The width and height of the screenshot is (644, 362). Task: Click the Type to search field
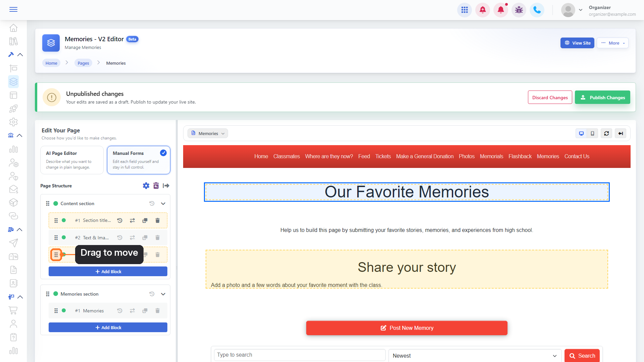coord(300,355)
